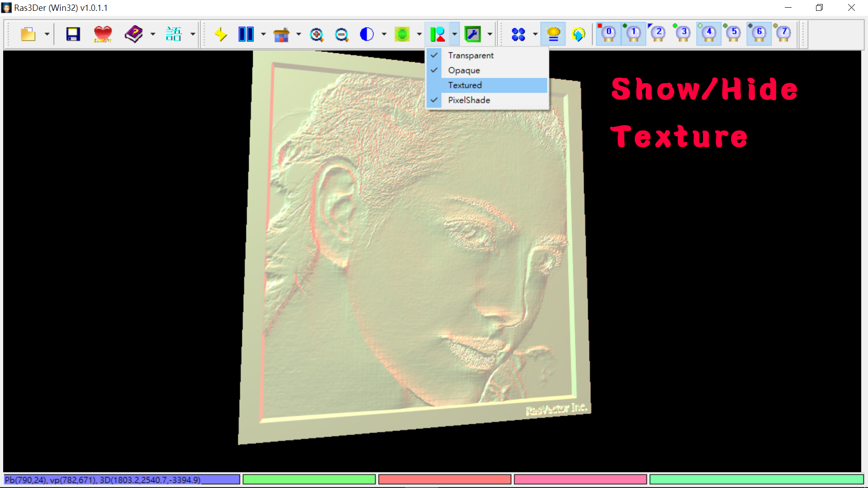The width and height of the screenshot is (868, 488).
Task: Click the help book icon
Action: tap(134, 34)
